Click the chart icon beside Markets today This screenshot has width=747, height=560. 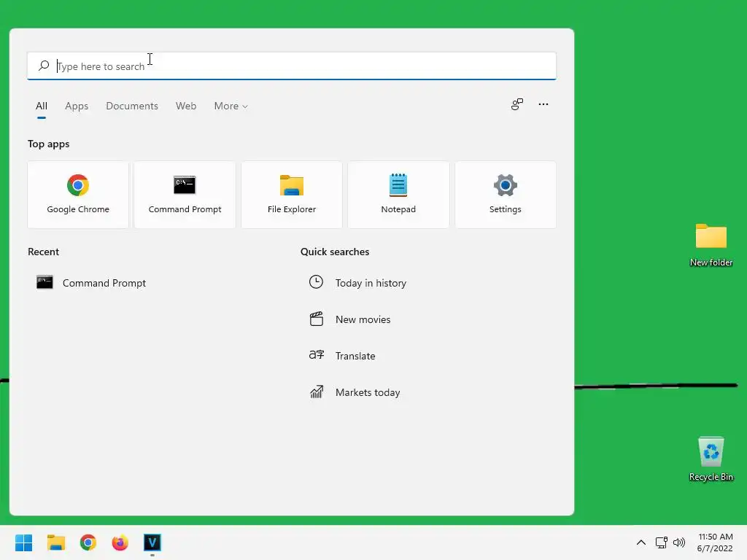tap(317, 392)
